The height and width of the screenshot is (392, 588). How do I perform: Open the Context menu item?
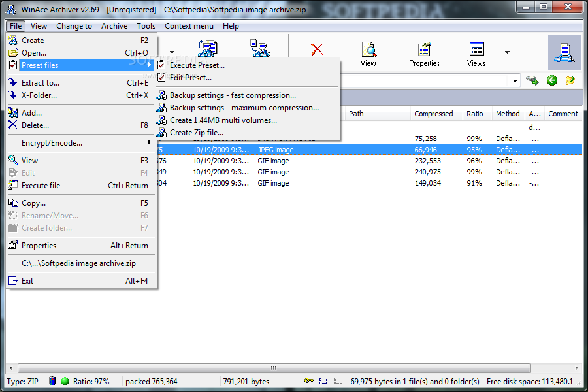click(x=189, y=26)
